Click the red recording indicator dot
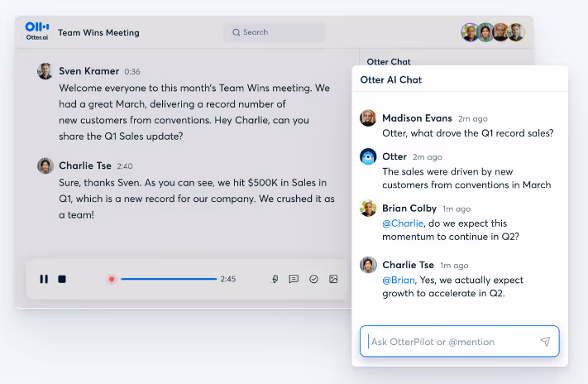The height and width of the screenshot is (384, 588). 112,279
